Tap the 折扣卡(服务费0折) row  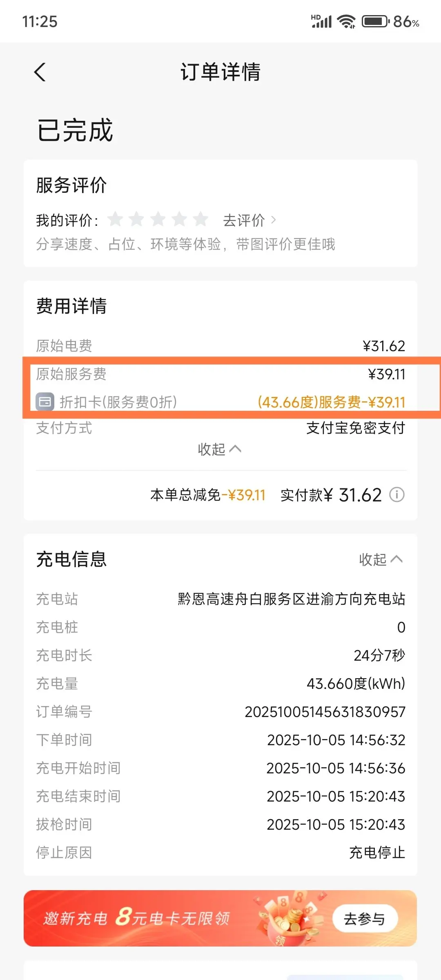tap(118, 402)
